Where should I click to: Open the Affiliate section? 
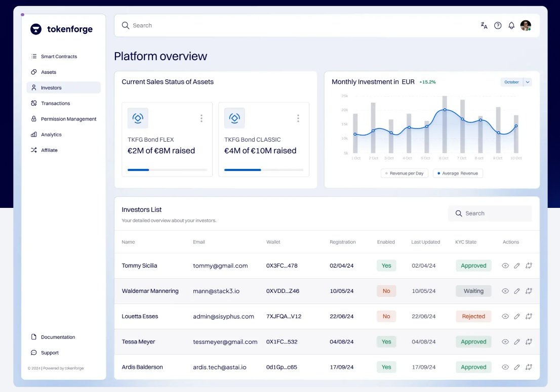pyautogui.click(x=64, y=150)
